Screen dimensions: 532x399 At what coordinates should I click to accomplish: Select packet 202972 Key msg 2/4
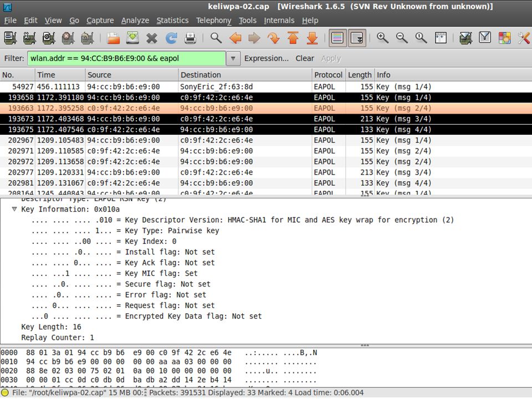click(x=266, y=162)
